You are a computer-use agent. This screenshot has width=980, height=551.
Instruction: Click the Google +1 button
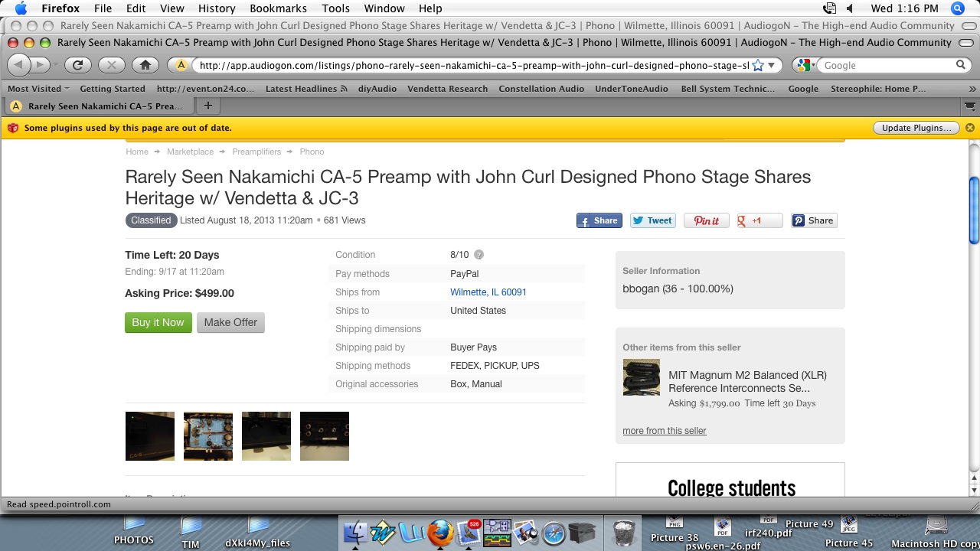(x=760, y=220)
